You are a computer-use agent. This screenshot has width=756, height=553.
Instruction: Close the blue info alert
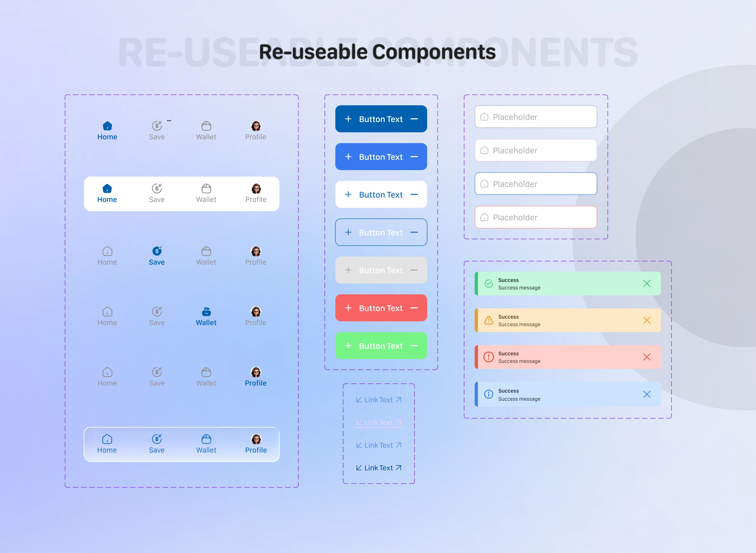(x=647, y=394)
